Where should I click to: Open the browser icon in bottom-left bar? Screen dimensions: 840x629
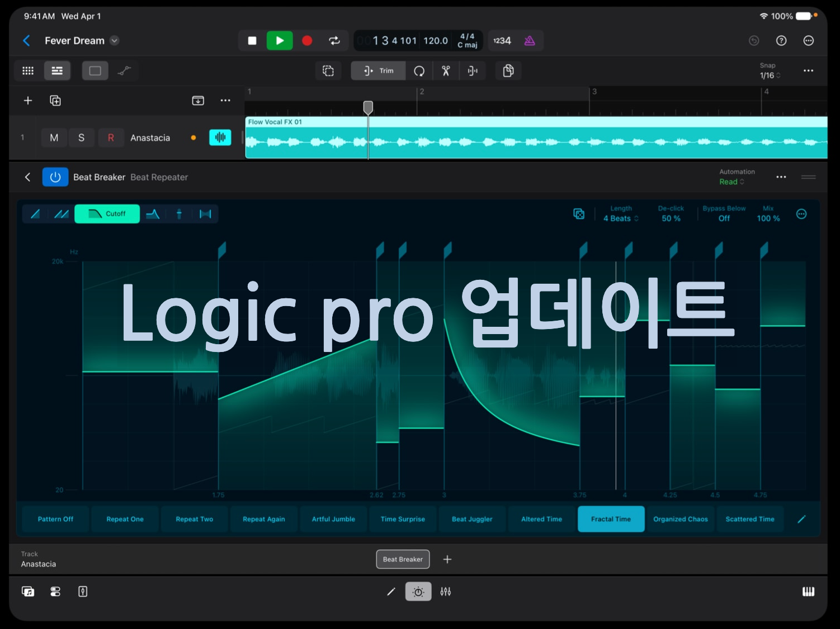[28, 592]
